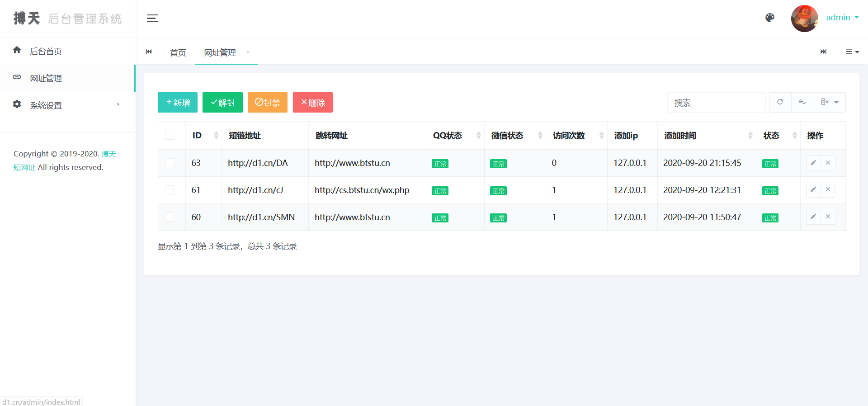868x406 pixels.
Task: Open the columns dropdown in table toolbar
Action: pyautogui.click(x=829, y=102)
